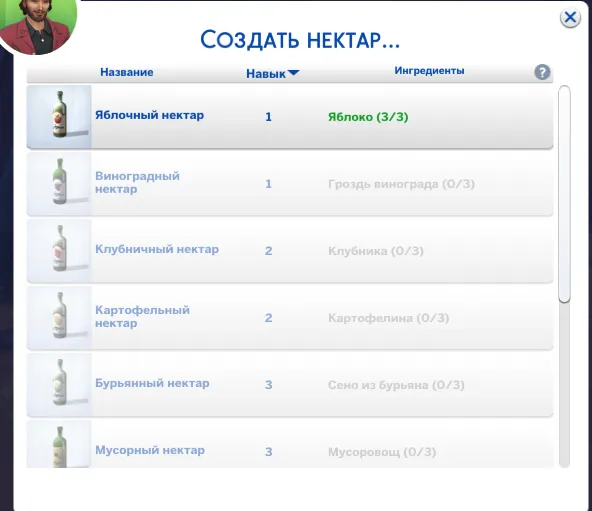This screenshot has height=511, width=592.
Task: Choose the Мусорный нектар recipe name
Action: click(x=150, y=450)
